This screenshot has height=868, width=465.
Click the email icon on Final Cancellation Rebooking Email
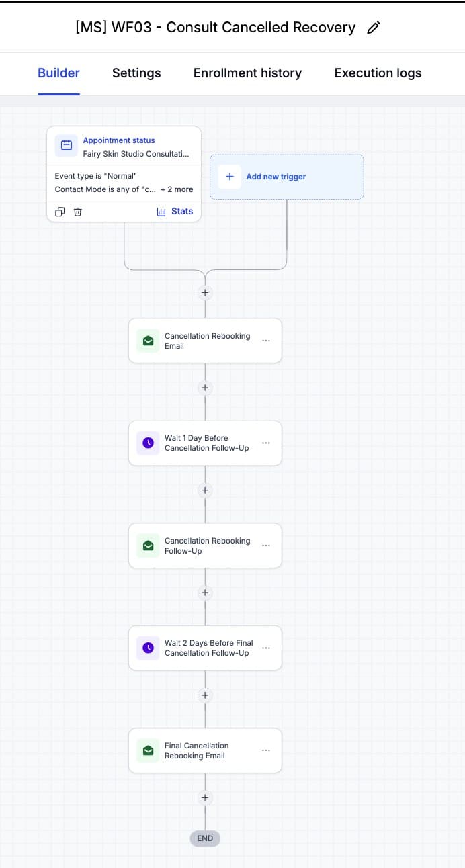click(148, 750)
